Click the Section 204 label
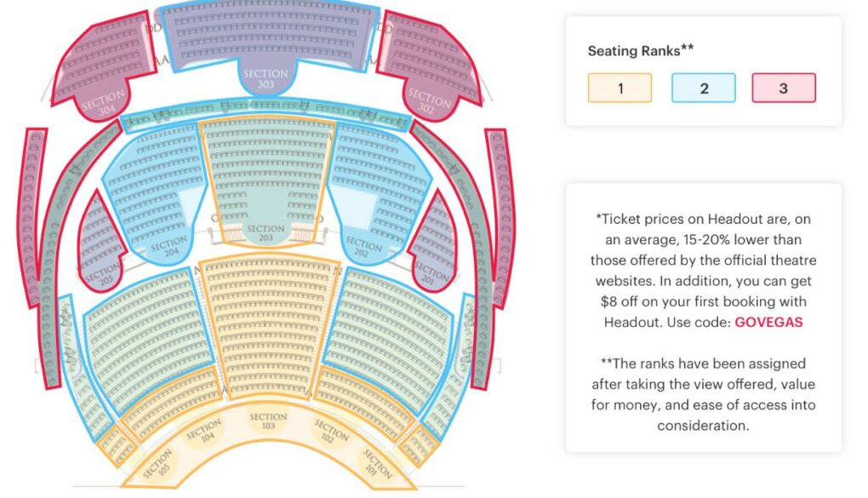 (x=169, y=247)
